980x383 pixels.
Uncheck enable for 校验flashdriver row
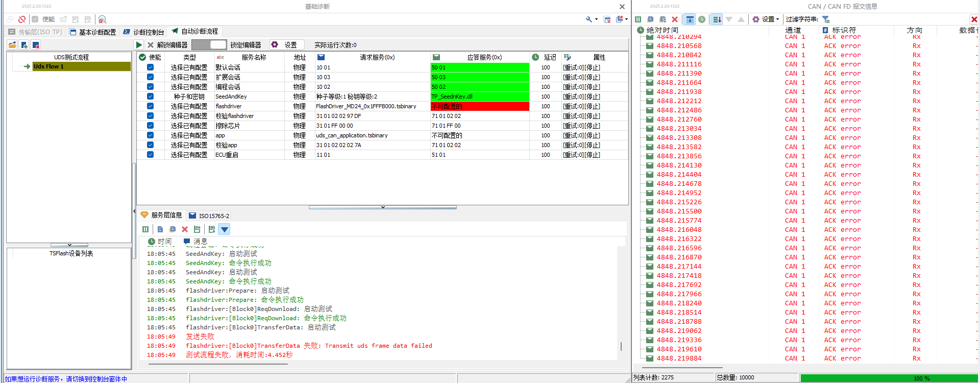coord(150,116)
